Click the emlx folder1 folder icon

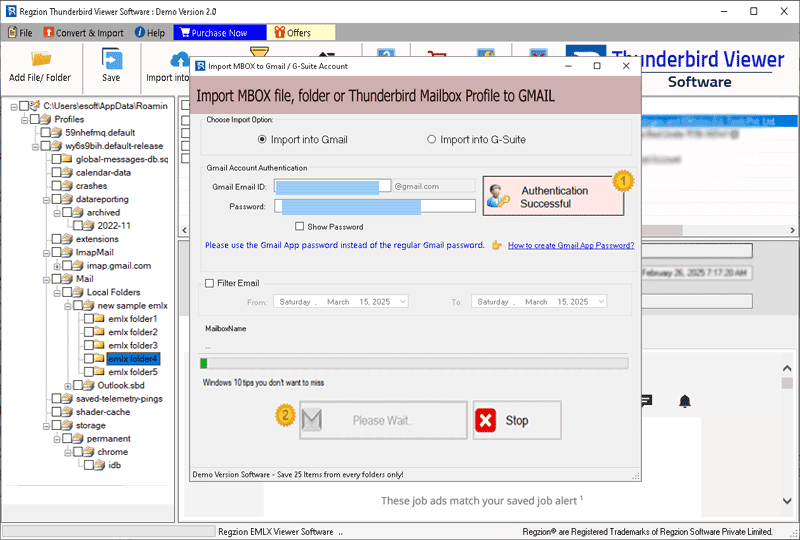coord(100,318)
